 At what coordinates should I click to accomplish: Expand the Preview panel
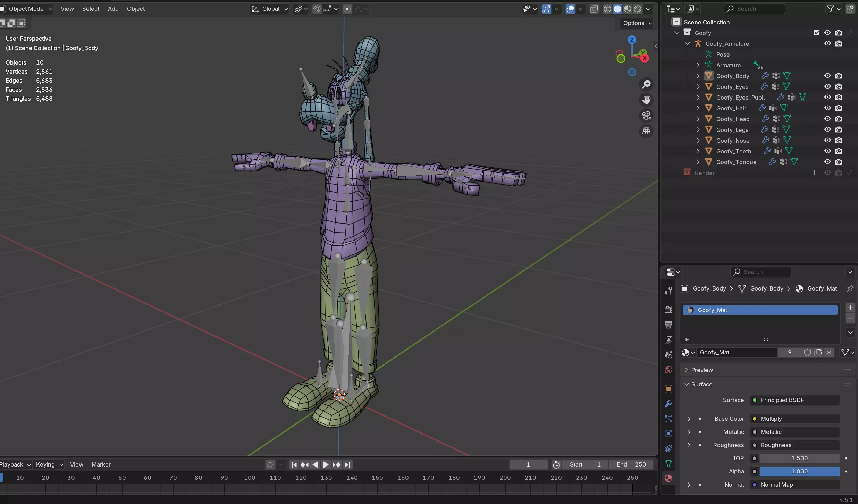click(x=702, y=370)
